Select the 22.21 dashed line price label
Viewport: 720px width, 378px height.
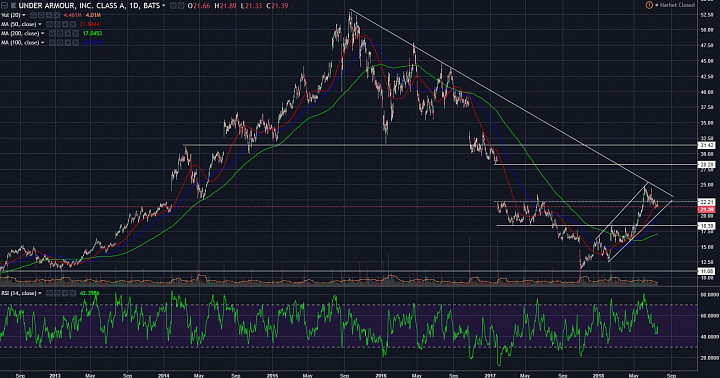(x=706, y=202)
